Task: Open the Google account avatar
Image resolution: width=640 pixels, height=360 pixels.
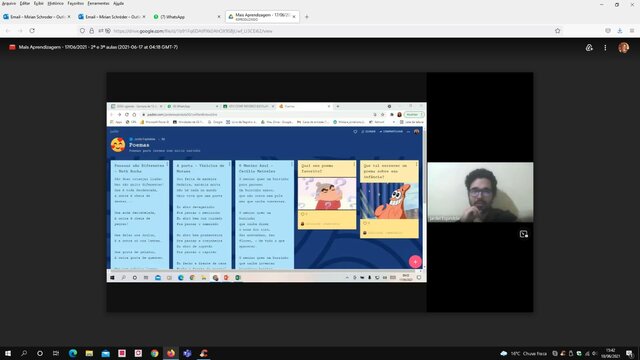Action: 623,48
